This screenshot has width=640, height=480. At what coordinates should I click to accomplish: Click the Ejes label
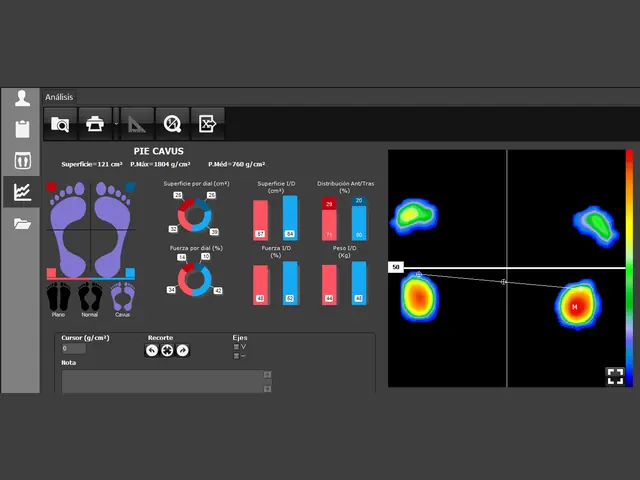click(x=240, y=338)
